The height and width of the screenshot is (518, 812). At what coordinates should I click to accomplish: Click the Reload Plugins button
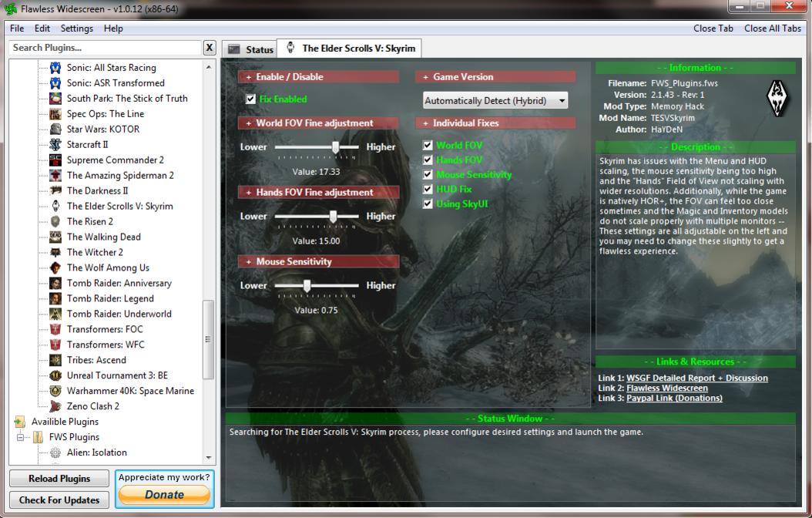[x=59, y=479]
